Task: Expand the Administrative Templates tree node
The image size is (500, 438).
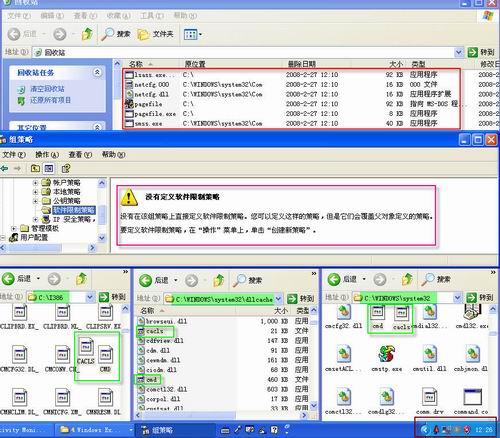Action: pyautogui.click(x=14, y=229)
